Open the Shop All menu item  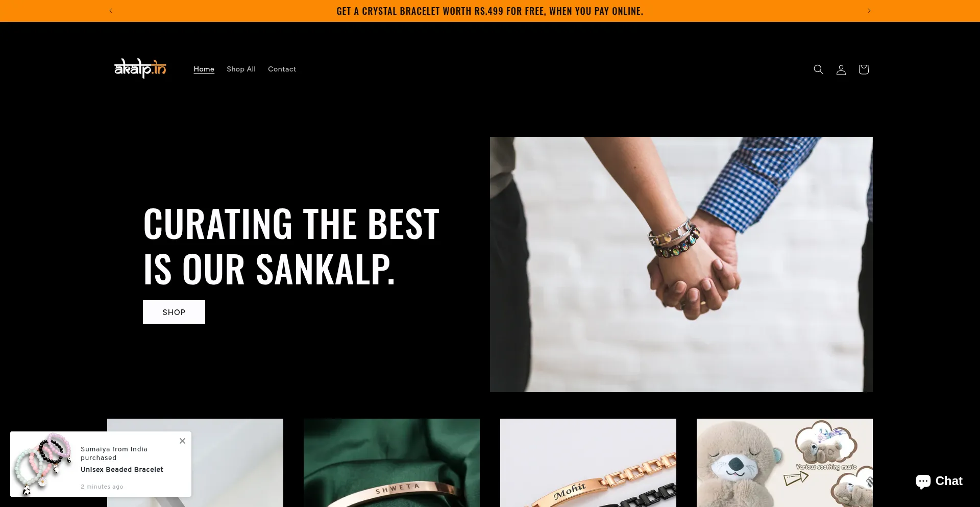point(241,69)
